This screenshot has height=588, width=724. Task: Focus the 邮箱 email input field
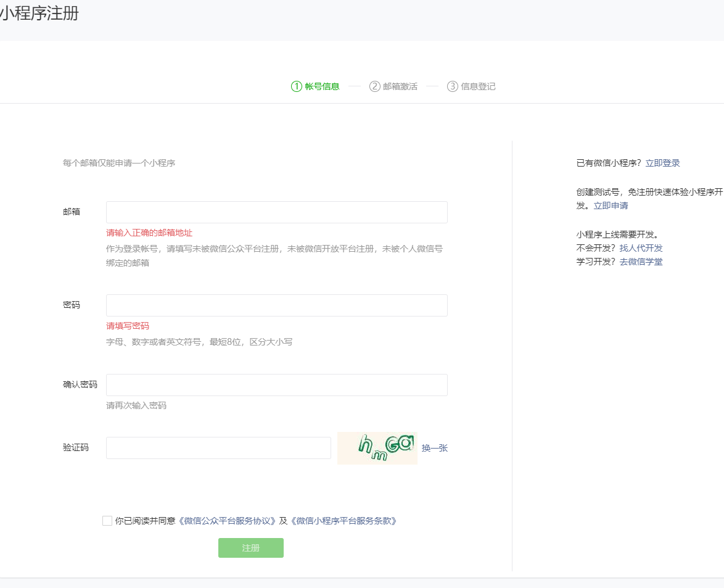point(276,212)
